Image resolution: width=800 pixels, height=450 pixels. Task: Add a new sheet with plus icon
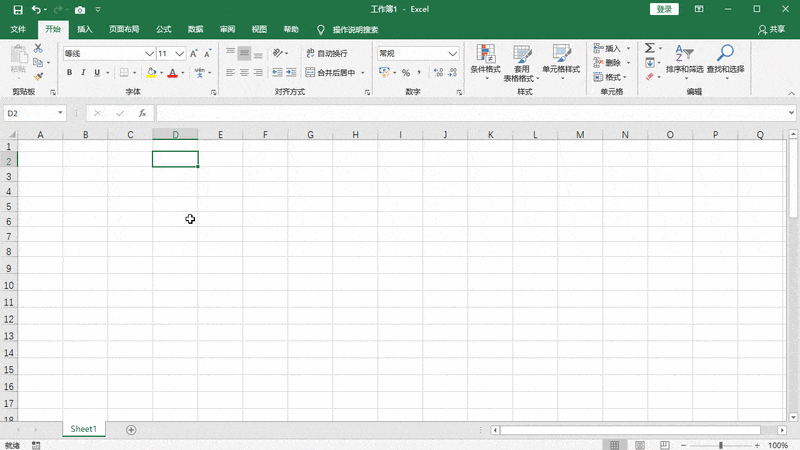coord(131,429)
